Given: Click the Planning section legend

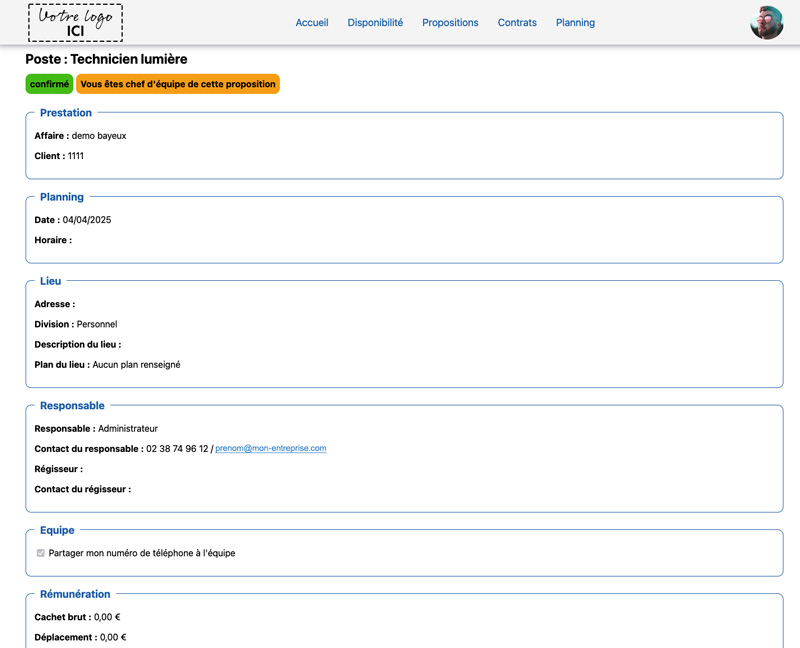Looking at the screenshot, I should pos(62,197).
